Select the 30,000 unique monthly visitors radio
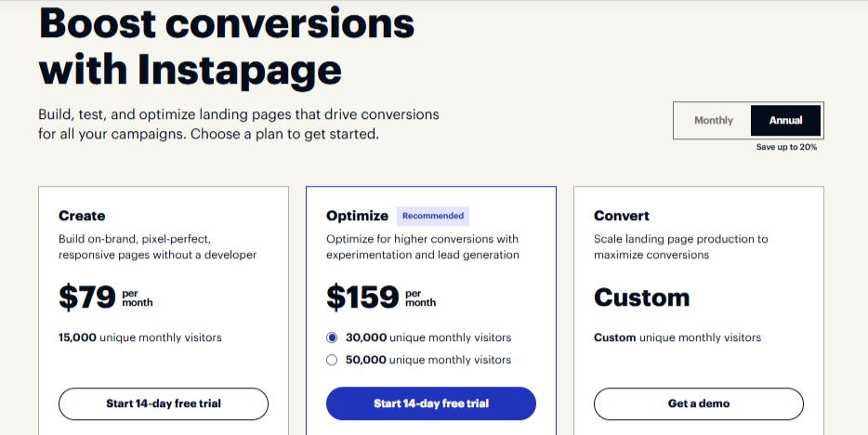The height and width of the screenshot is (435, 868). pyautogui.click(x=332, y=337)
